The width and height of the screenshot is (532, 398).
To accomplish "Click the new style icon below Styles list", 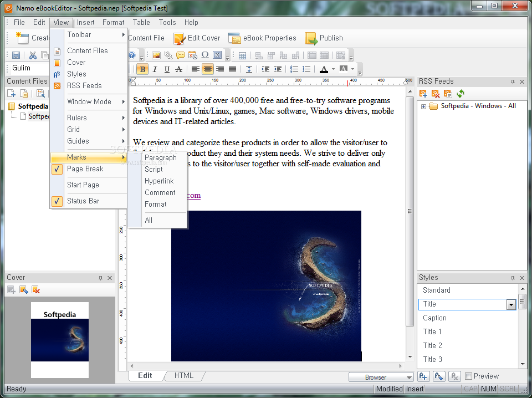I will 423,376.
